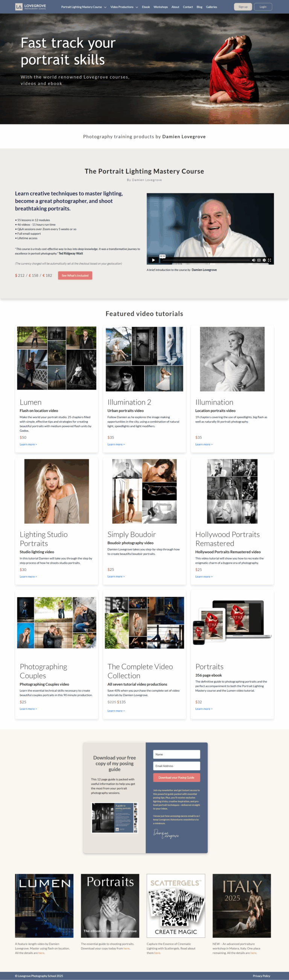Image resolution: width=289 pixels, height=980 pixels.
Task: Click the Damien Lovegrove name below video
Action: [204, 270]
